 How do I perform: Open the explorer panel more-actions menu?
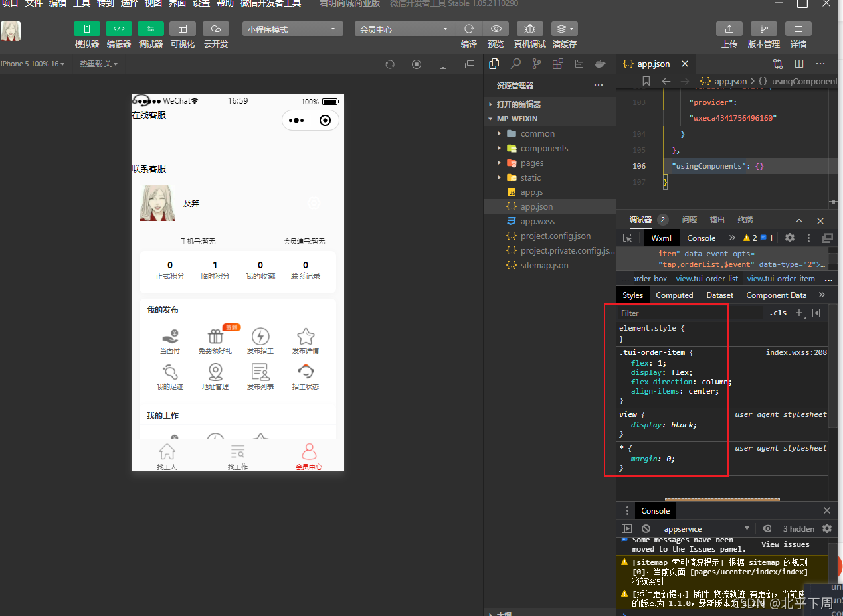pos(599,86)
